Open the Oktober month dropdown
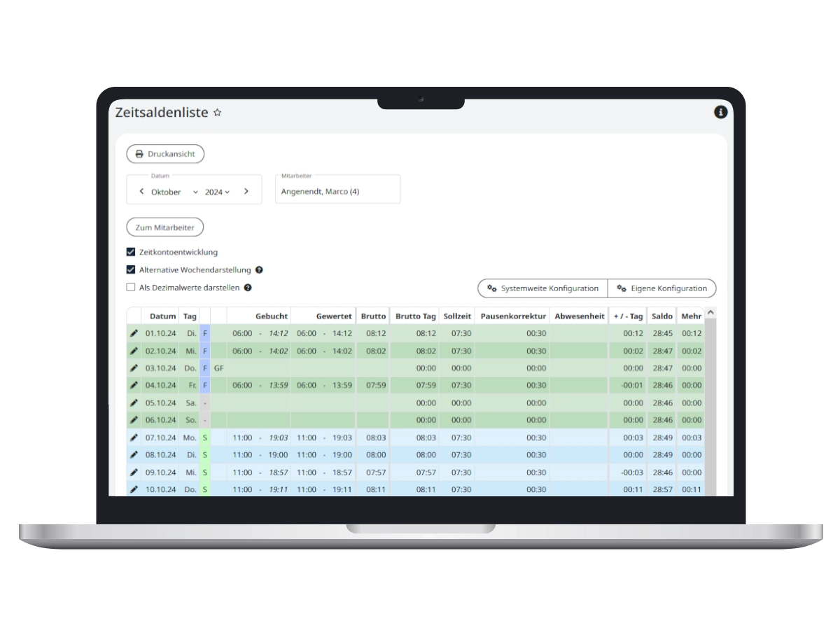The image size is (840, 630). click(x=174, y=192)
